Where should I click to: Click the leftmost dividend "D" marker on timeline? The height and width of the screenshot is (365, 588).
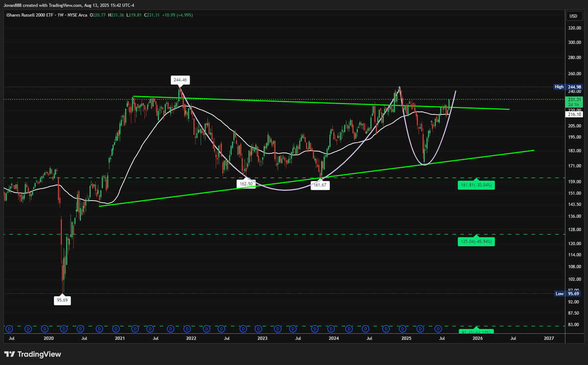click(x=8, y=329)
